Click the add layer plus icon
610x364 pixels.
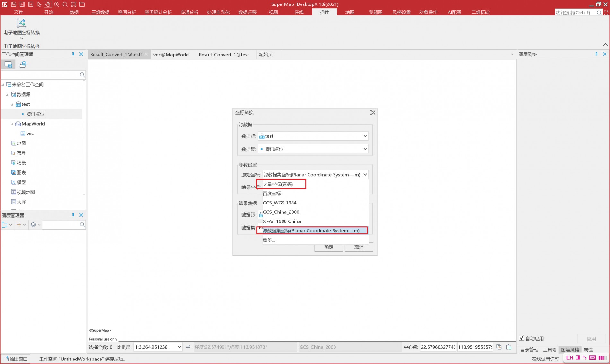coord(19,225)
